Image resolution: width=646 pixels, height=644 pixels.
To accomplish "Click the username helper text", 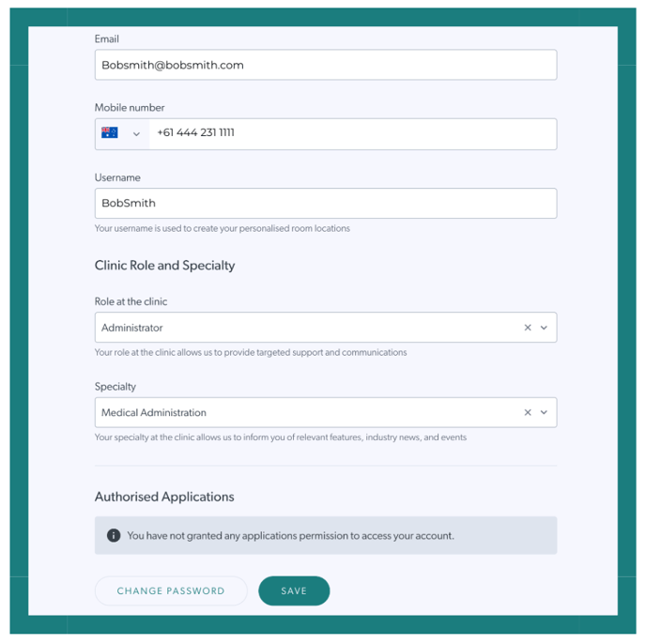I will click(x=223, y=229).
